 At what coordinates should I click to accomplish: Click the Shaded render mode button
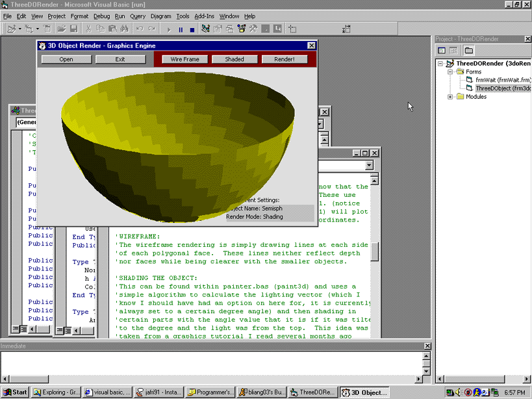tap(234, 59)
